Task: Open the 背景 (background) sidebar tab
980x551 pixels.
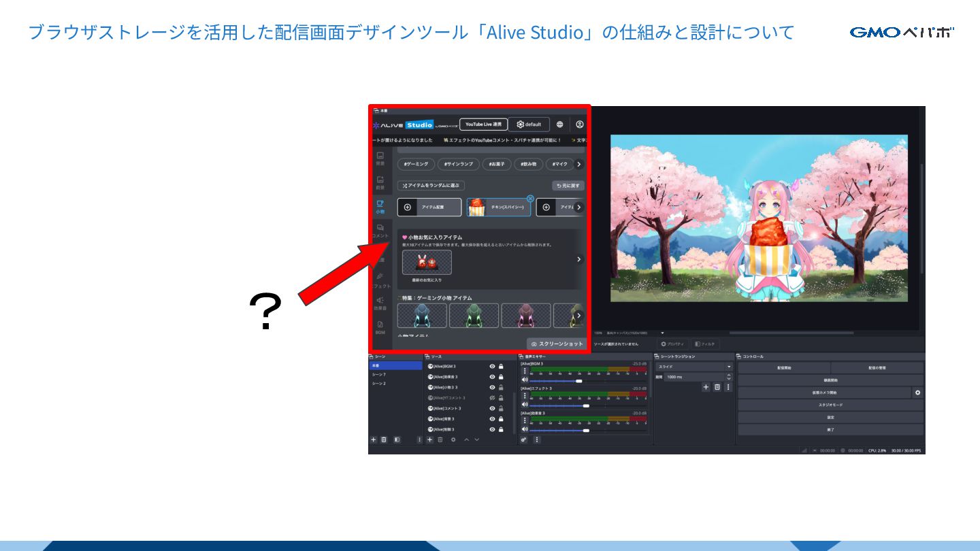Action: coord(380,159)
